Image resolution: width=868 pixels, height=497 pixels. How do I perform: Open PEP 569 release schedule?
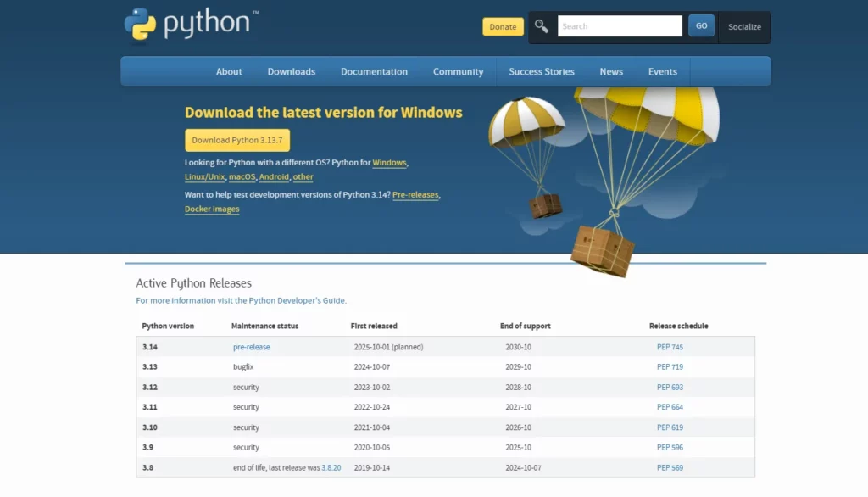[670, 467]
